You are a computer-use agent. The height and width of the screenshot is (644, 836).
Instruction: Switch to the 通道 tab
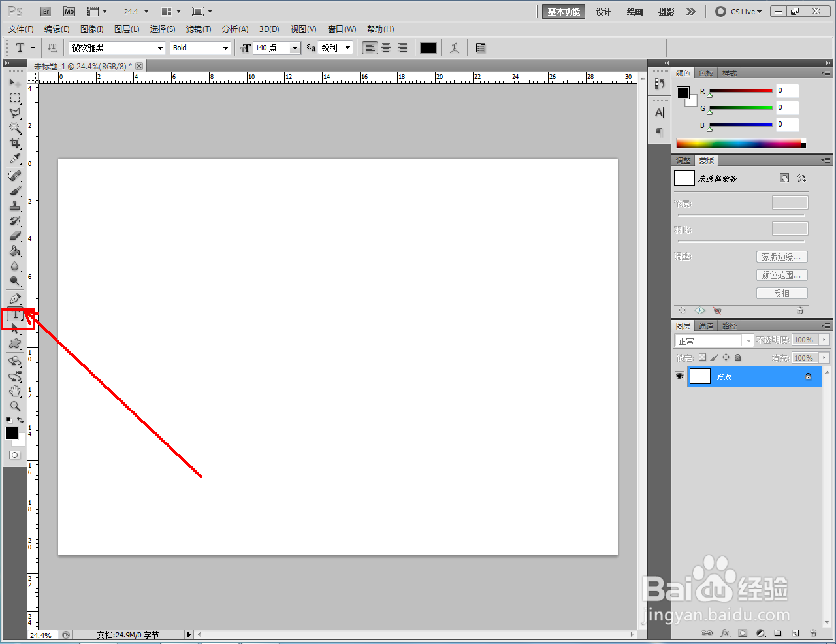tap(706, 326)
